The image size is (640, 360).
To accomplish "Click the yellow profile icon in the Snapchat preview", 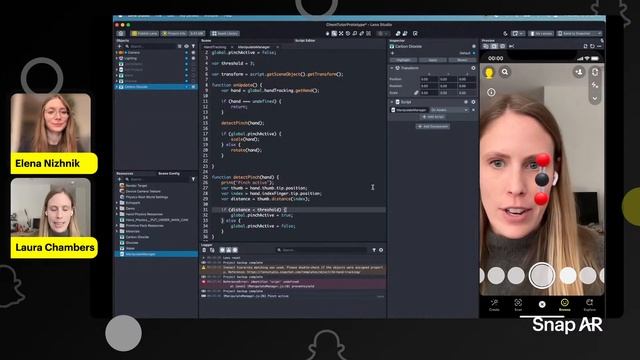I will [x=489, y=73].
